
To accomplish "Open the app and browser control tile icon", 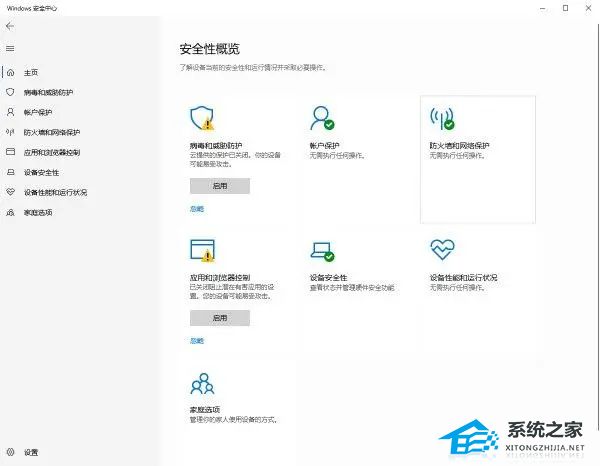I will [202, 251].
